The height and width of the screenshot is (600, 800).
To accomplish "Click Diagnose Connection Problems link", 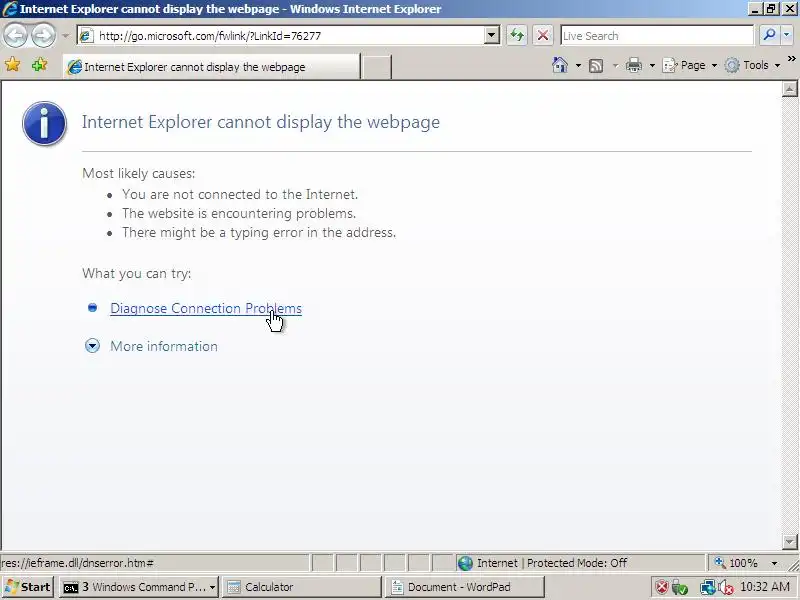I will point(206,308).
